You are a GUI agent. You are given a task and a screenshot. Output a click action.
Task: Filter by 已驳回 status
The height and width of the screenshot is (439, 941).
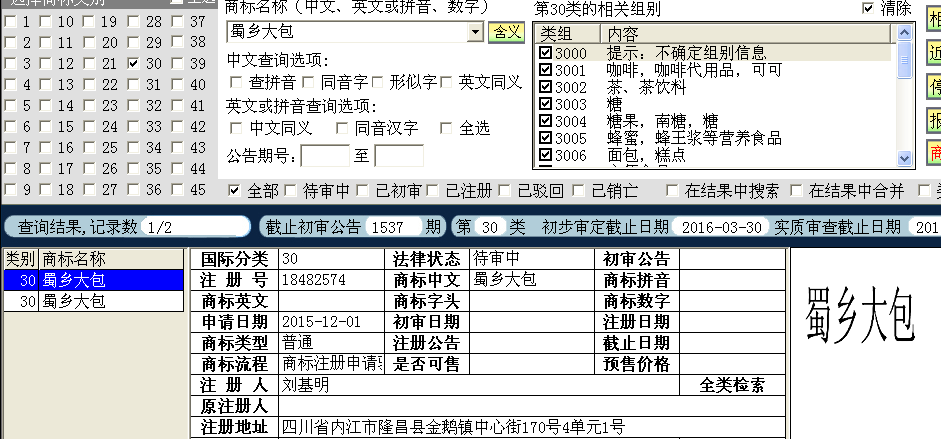pos(505,191)
